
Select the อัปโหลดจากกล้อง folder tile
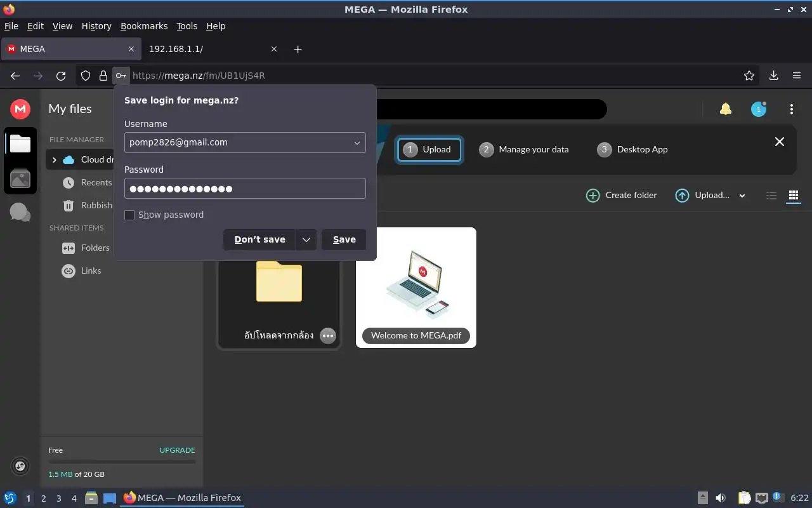coord(279,288)
